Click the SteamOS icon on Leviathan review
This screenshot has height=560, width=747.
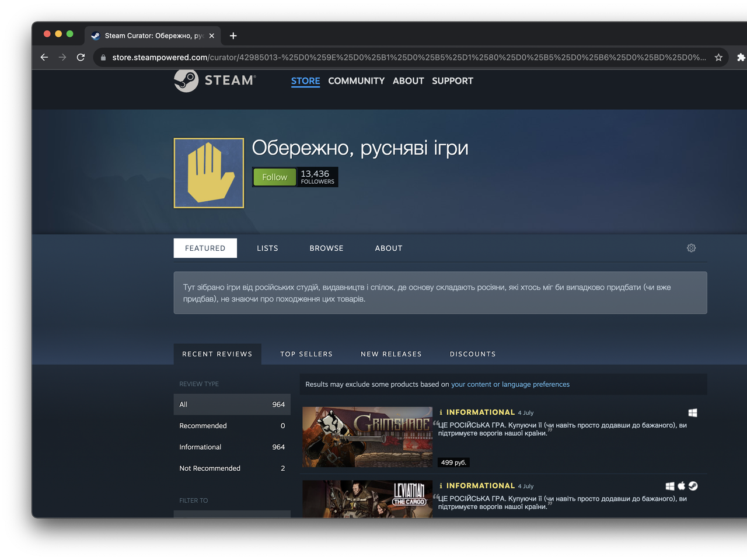point(693,485)
